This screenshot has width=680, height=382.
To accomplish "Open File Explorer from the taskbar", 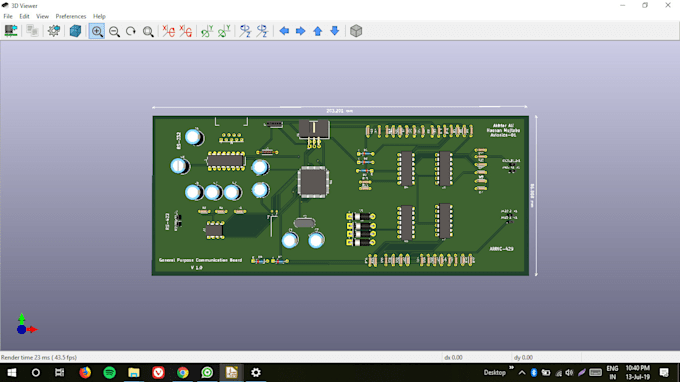I will point(134,372).
